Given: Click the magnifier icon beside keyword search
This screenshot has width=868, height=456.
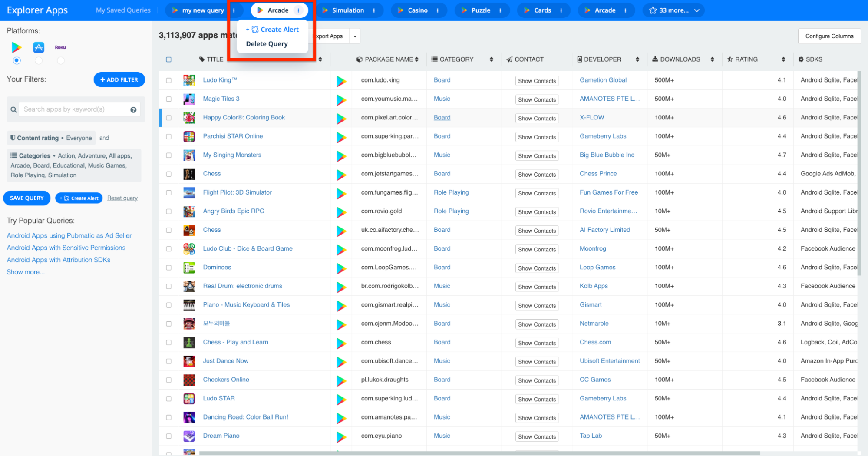Looking at the screenshot, I should click(13, 110).
